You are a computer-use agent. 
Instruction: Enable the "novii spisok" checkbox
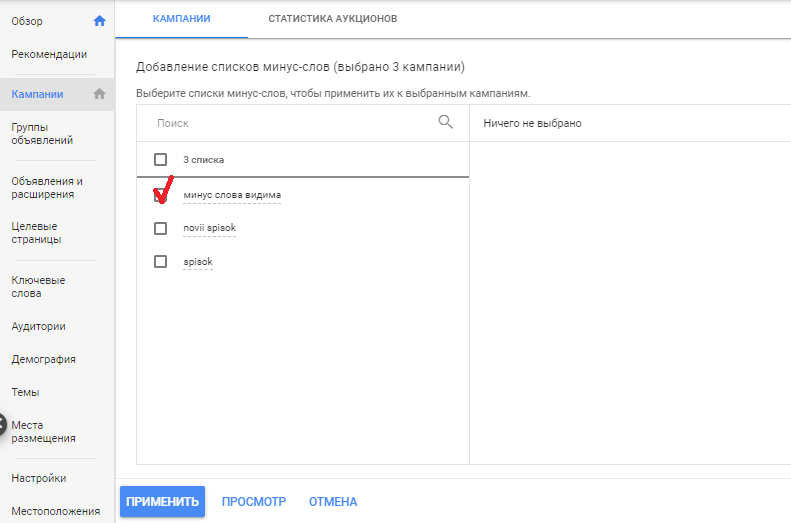[x=160, y=228]
